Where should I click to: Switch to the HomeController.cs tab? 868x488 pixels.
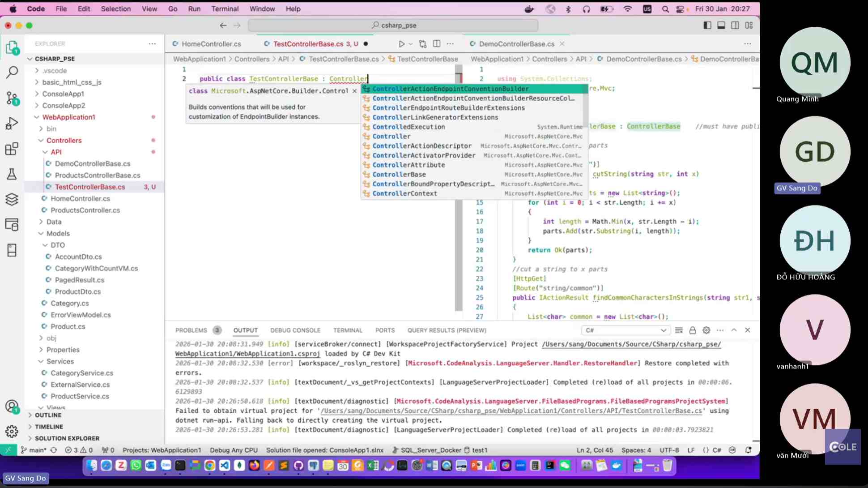(211, 44)
